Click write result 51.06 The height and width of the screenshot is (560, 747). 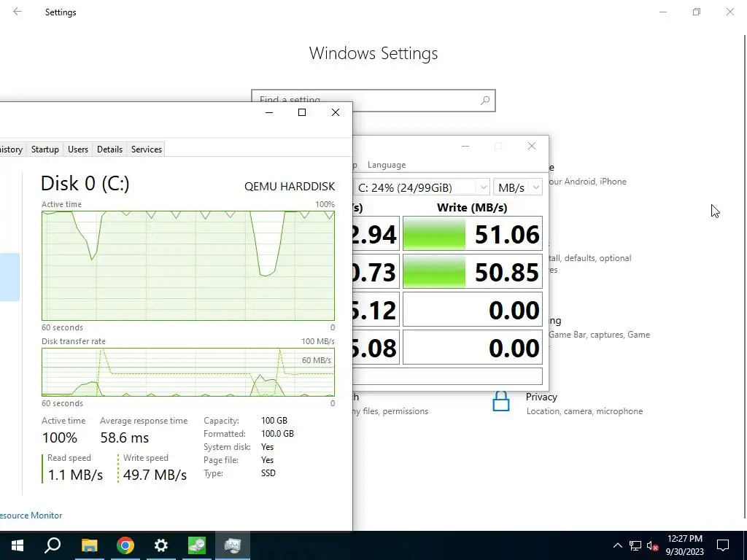tap(473, 234)
